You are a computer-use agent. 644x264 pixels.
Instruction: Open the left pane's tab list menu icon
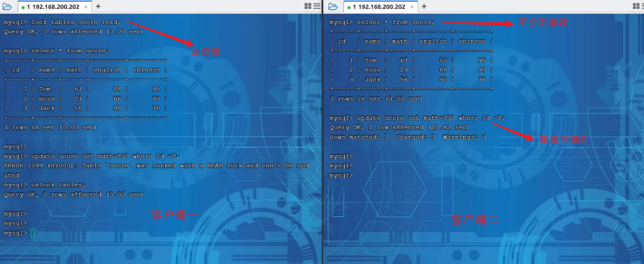(x=316, y=6)
